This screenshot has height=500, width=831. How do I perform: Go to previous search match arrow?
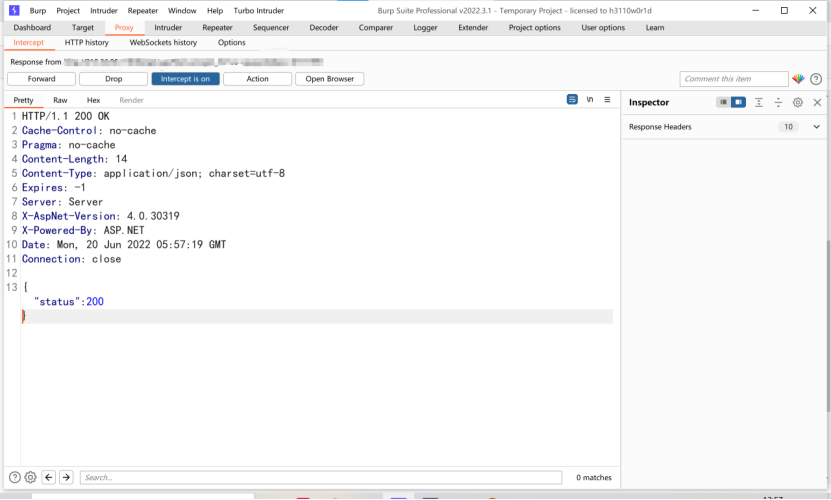[49, 477]
